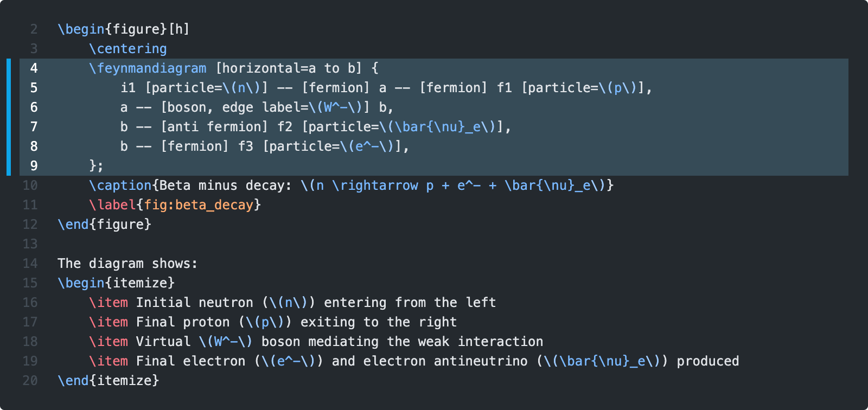Click line number 4 in the gutter

coord(34,68)
